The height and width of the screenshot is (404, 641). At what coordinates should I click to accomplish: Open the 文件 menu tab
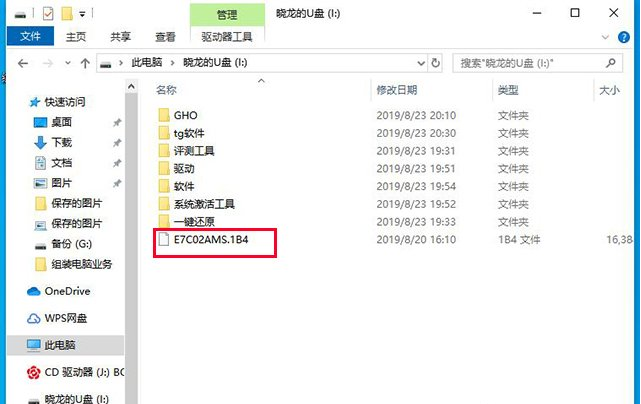(x=30, y=36)
